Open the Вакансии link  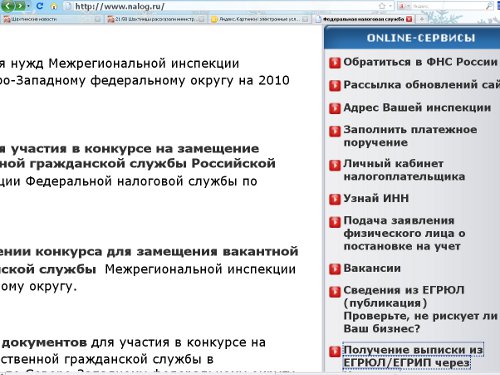point(372,268)
